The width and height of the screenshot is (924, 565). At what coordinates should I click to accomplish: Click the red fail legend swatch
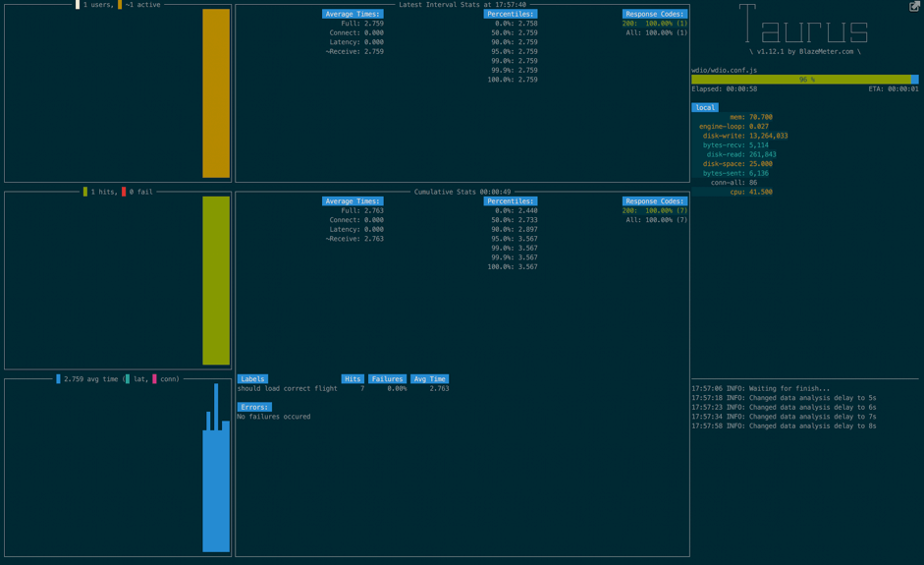123,192
